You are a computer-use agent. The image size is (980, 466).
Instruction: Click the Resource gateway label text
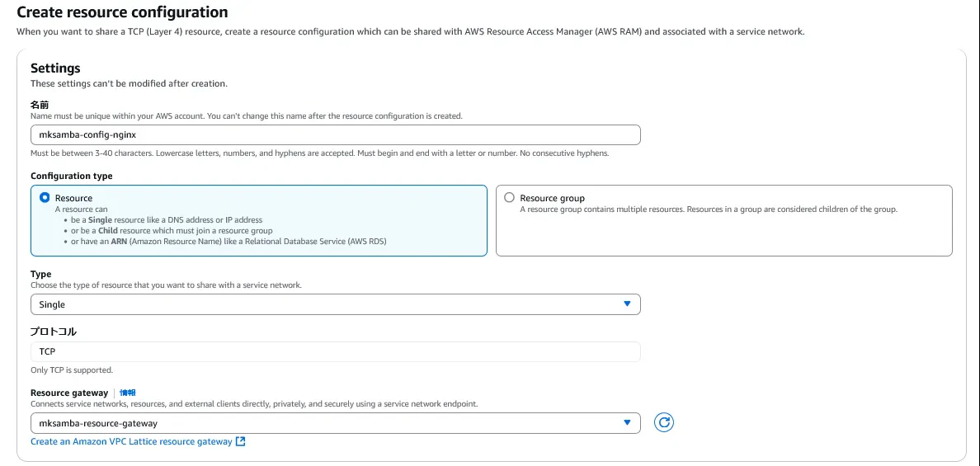(x=69, y=393)
